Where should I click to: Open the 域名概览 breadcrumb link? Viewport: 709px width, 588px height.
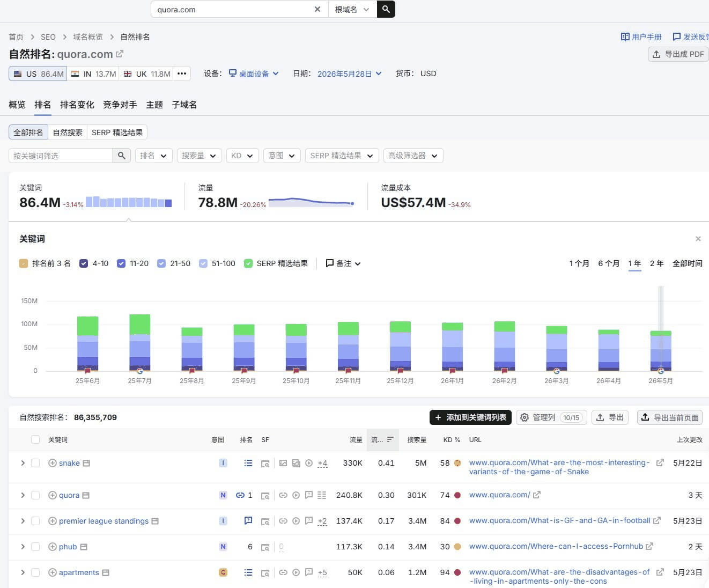(x=88, y=37)
